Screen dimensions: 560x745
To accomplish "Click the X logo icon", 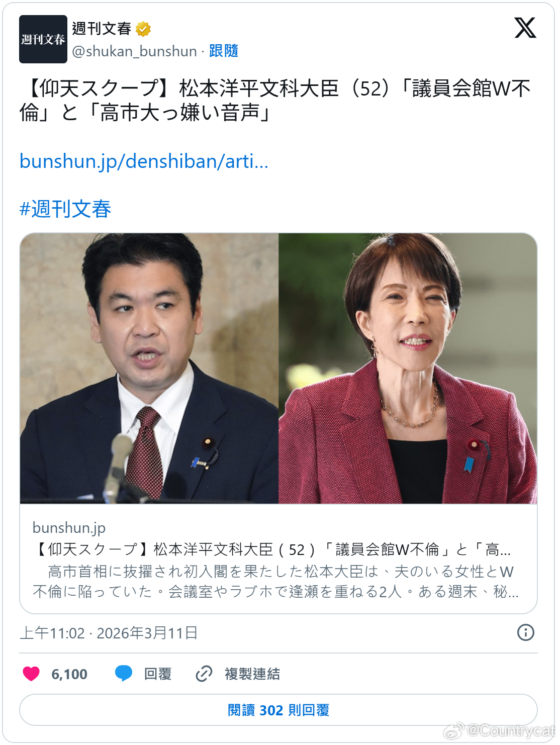I will tap(525, 28).
